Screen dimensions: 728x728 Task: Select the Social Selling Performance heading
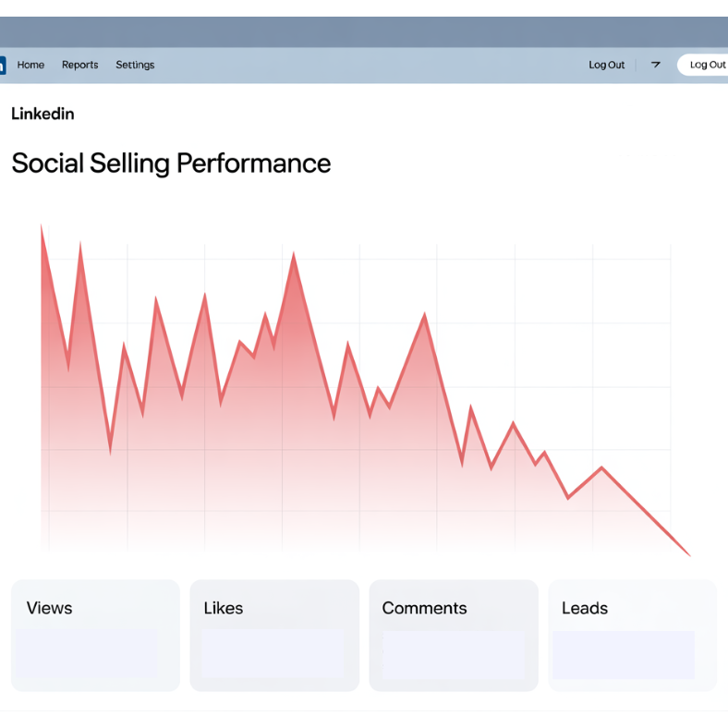tap(171, 164)
